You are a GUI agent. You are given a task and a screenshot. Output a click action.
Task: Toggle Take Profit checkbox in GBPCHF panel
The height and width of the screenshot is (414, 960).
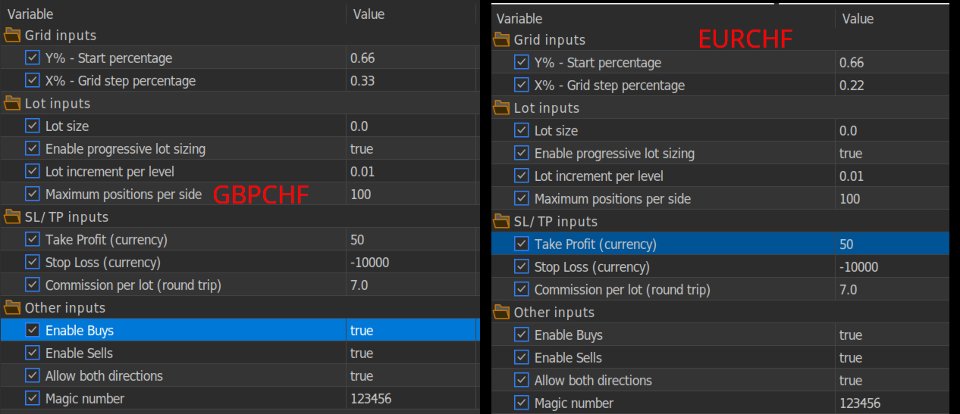point(32,239)
